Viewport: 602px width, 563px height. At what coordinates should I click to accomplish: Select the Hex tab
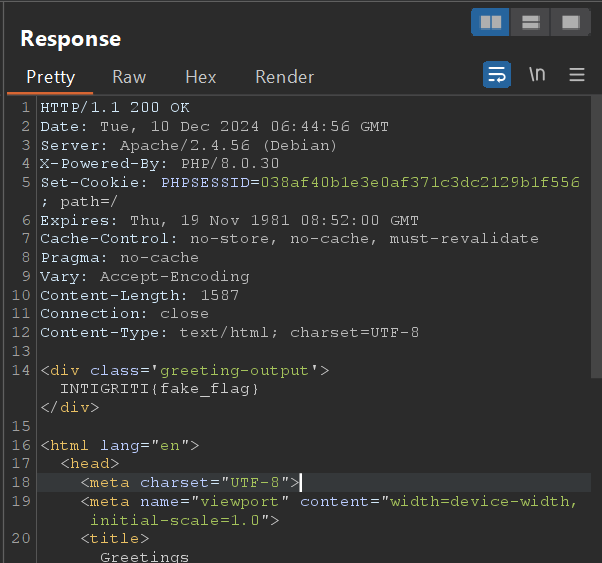(x=200, y=77)
